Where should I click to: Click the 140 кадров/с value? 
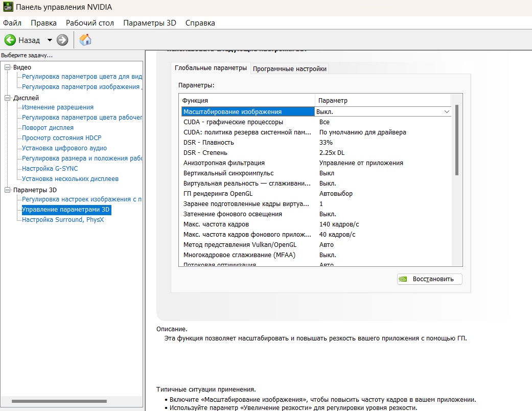coord(339,224)
